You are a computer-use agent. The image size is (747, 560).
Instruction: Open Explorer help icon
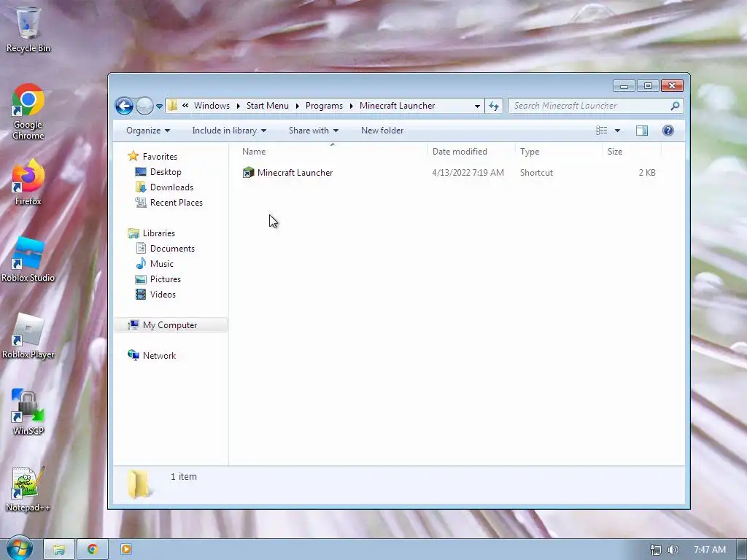668,131
